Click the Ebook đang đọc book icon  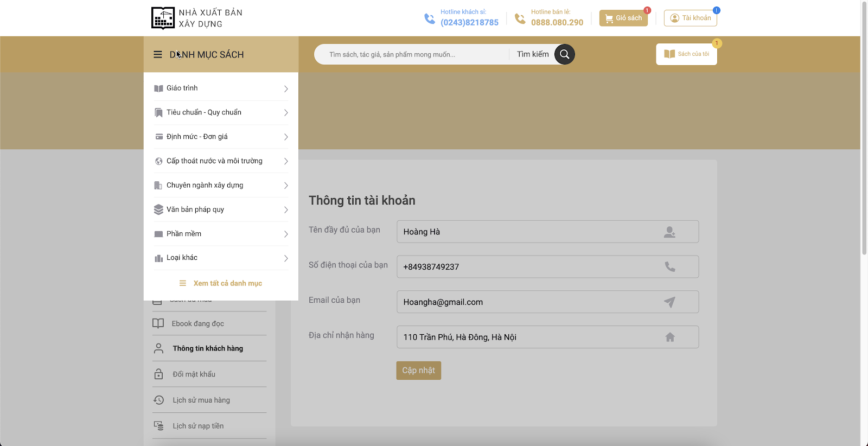(158, 323)
